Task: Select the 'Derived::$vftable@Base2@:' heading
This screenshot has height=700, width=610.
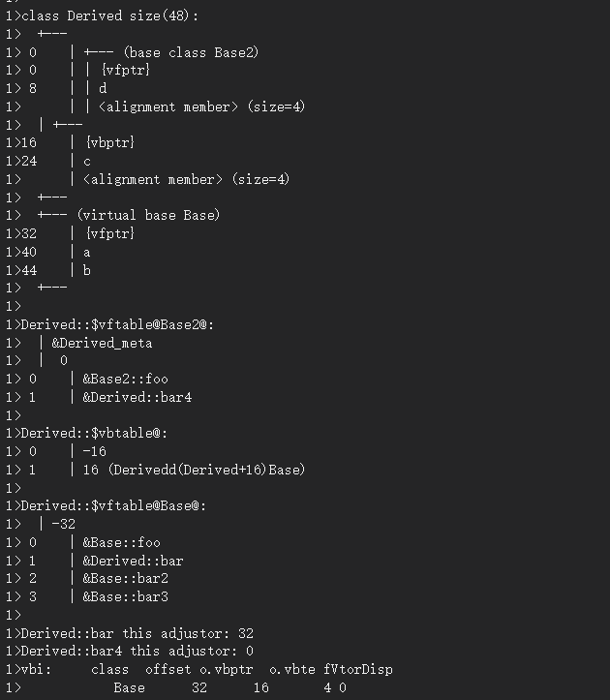Action: (117, 324)
